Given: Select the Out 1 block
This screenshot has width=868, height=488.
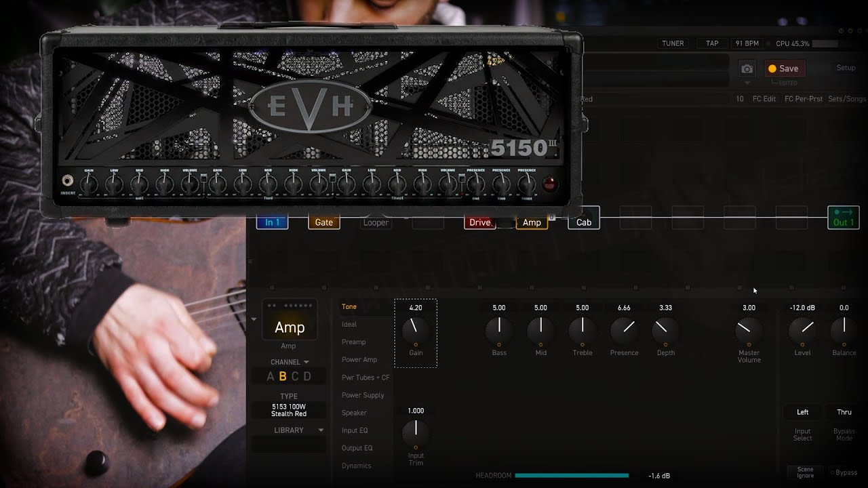Looking at the screenshot, I should (x=844, y=218).
